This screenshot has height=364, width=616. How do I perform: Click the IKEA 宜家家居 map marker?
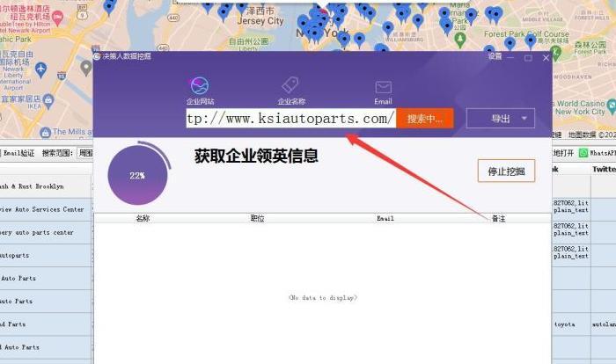pyautogui.click(x=48, y=101)
